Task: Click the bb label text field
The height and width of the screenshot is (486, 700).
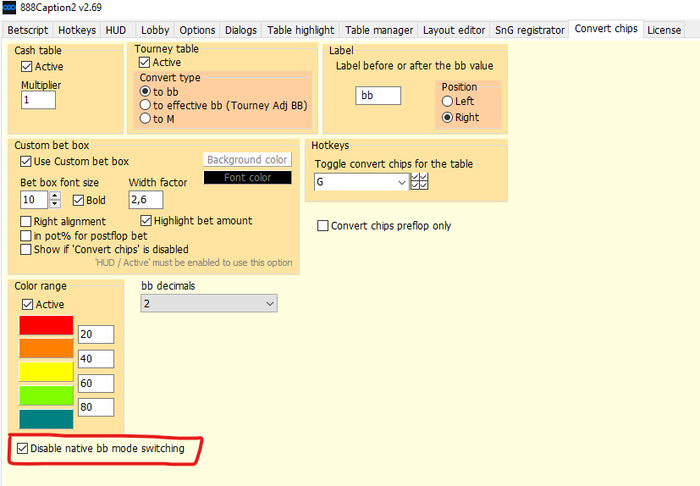Action: click(x=378, y=96)
